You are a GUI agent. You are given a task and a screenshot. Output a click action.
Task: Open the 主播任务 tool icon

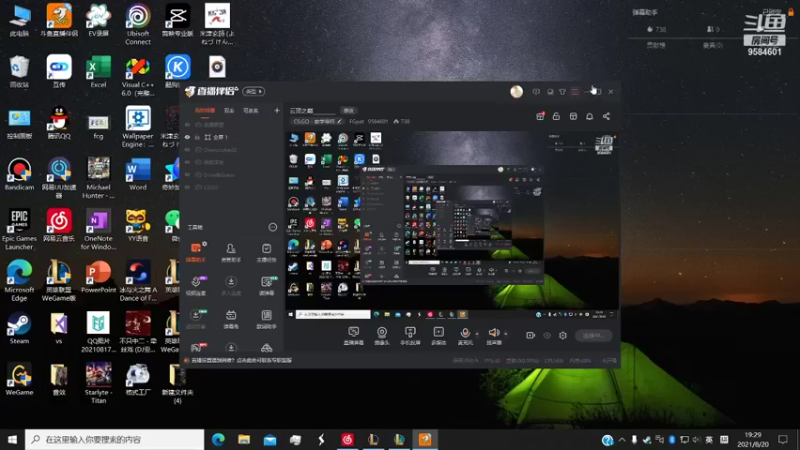[266, 253]
